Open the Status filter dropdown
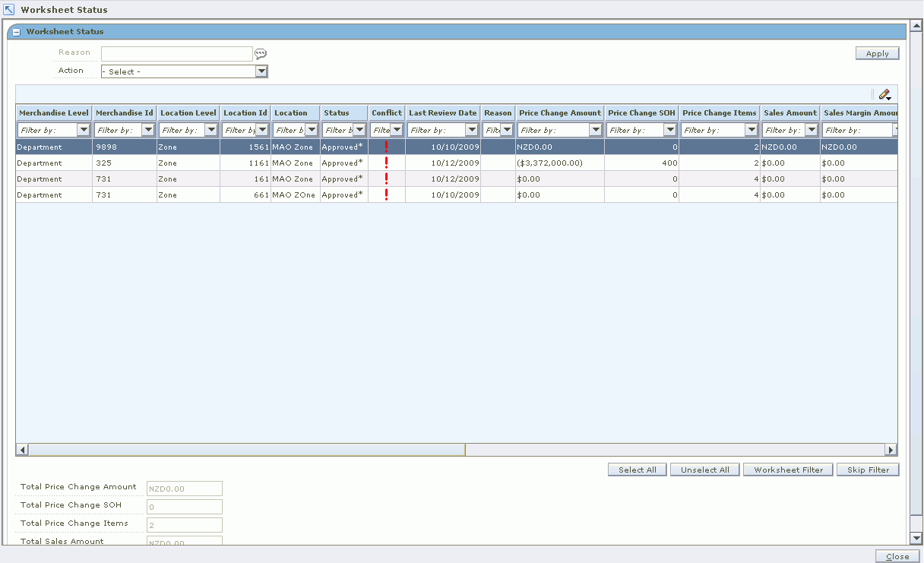Viewport: 924px width, 563px height. [x=360, y=130]
